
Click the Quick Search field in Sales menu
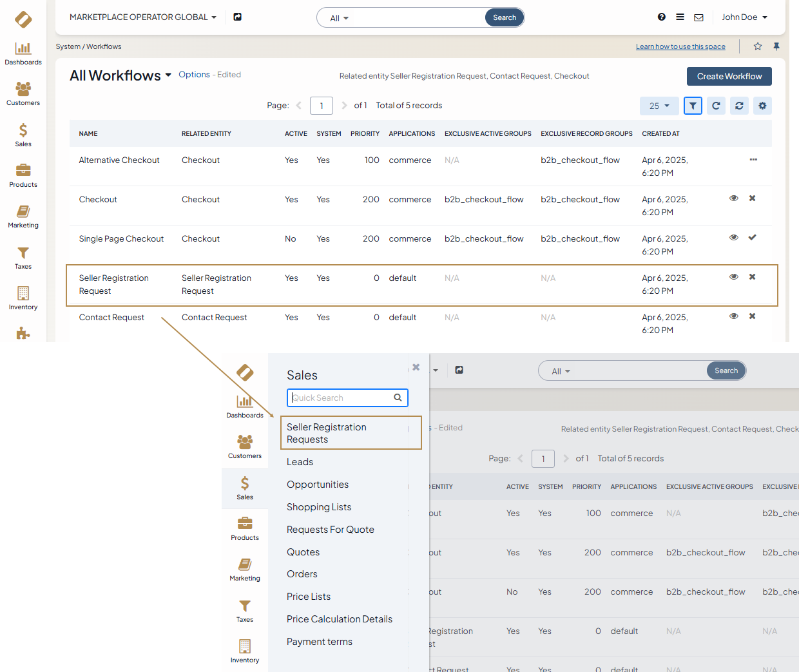point(342,398)
